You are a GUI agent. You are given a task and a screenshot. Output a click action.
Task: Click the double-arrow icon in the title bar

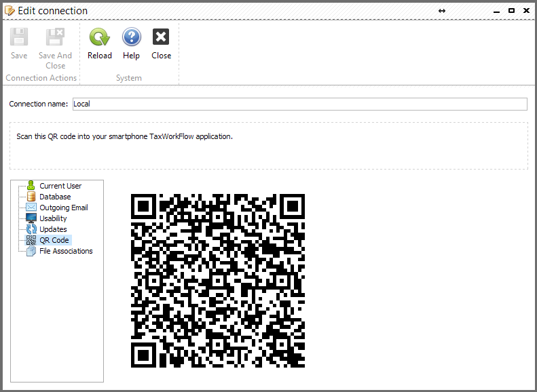tap(442, 11)
